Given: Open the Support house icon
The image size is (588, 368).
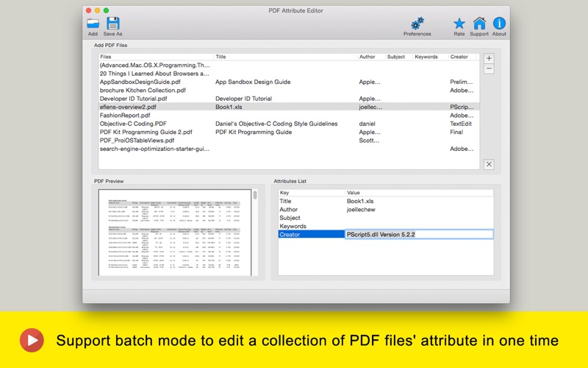Looking at the screenshot, I should [479, 24].
